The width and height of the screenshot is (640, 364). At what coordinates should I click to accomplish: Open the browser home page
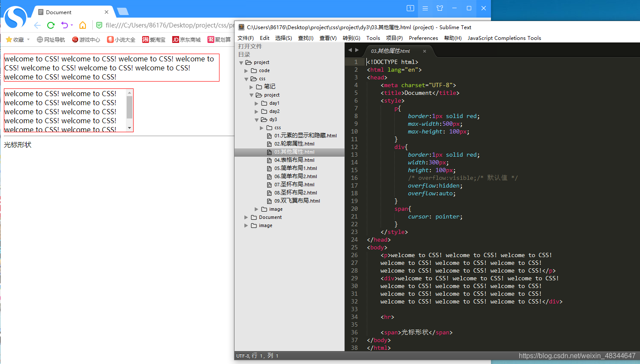(83, 25)
